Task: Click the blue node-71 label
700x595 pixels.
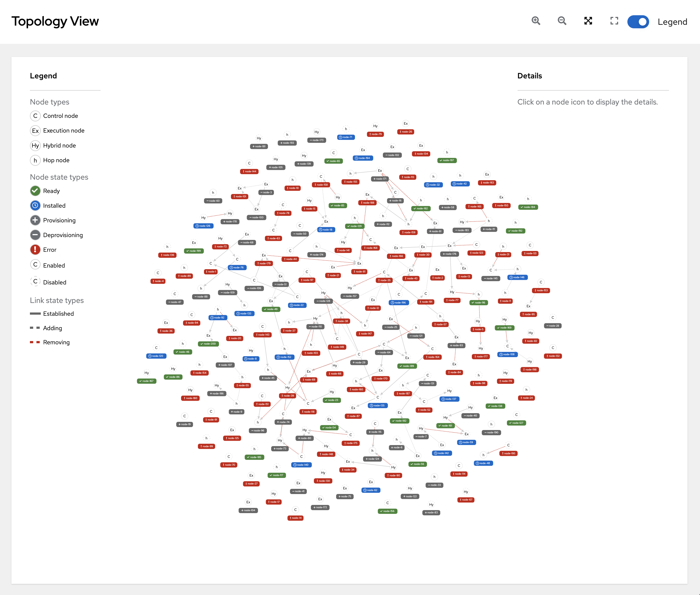Action: (346, 137)
